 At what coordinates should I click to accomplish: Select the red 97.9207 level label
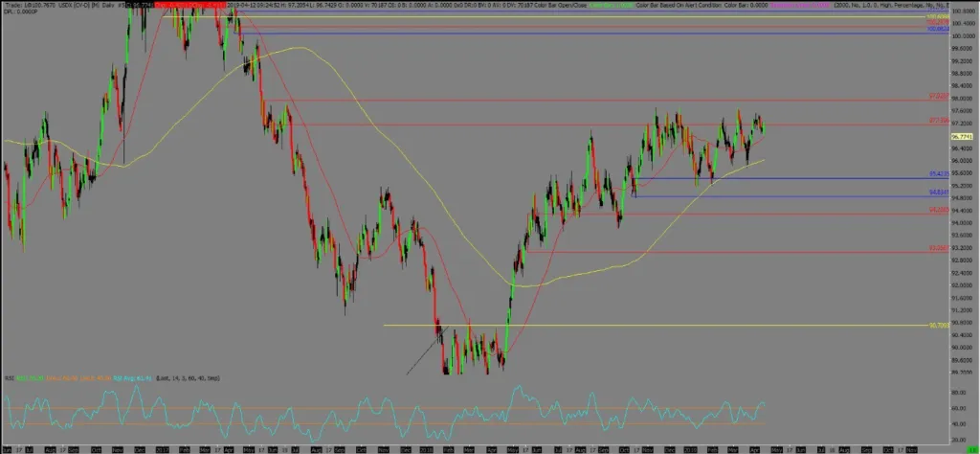coord(940,97)
